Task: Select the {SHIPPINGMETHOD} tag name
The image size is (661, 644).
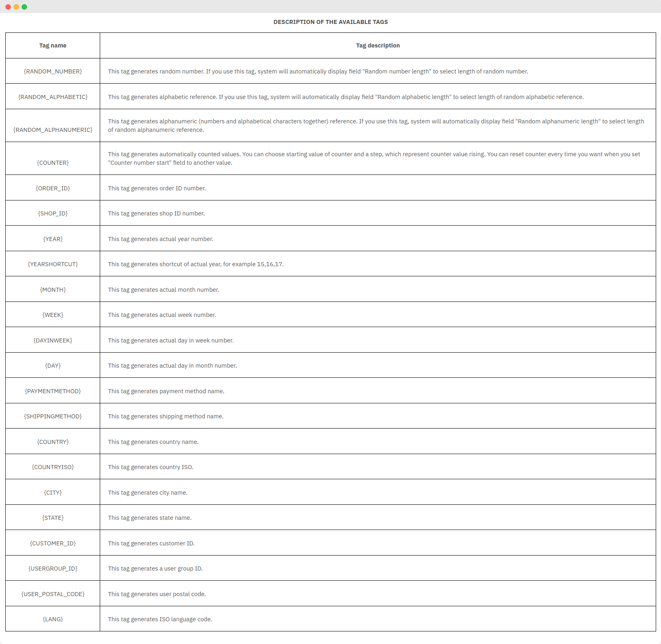Action: pos(53,416)
